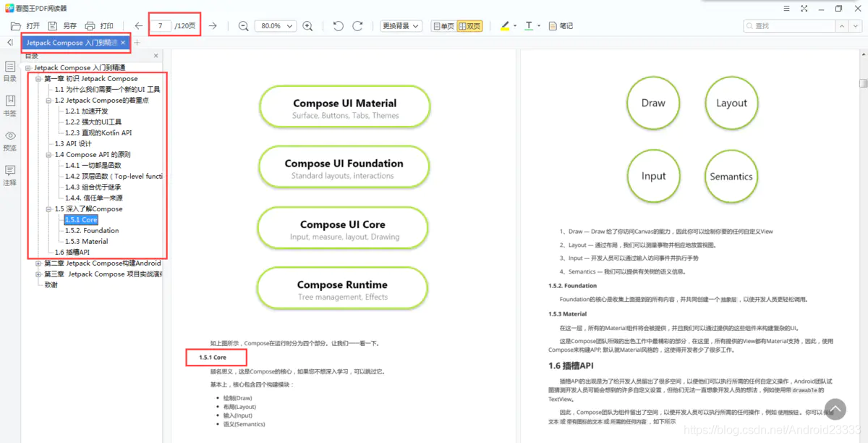Open the application hamburger menu
This screenshot has width=868, height=443.
point(786,9)
